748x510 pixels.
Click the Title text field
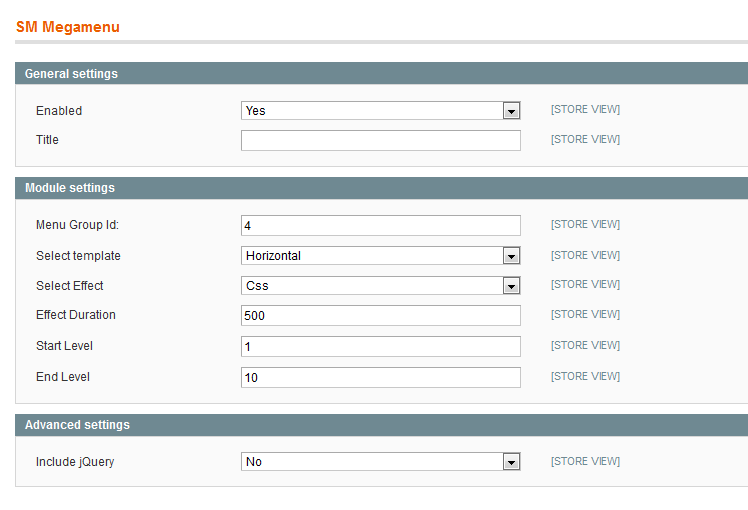(x=380, y=141)
